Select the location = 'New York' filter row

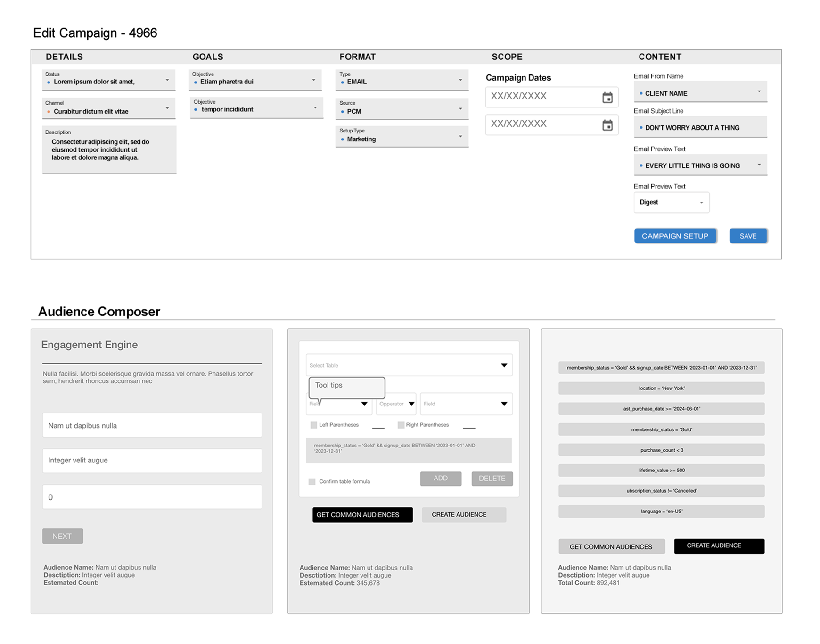(x=661, y=388)
